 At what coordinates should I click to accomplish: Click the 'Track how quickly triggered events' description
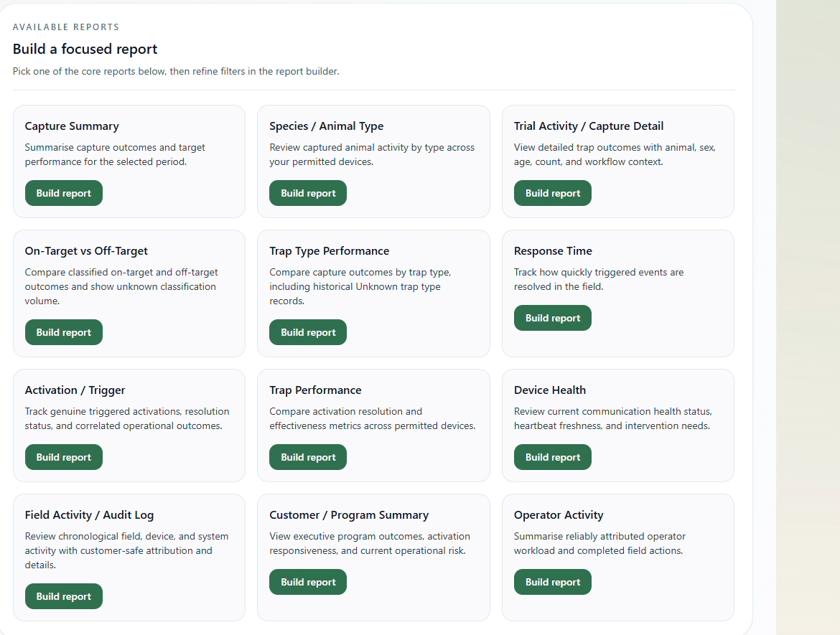click(599, 280)
